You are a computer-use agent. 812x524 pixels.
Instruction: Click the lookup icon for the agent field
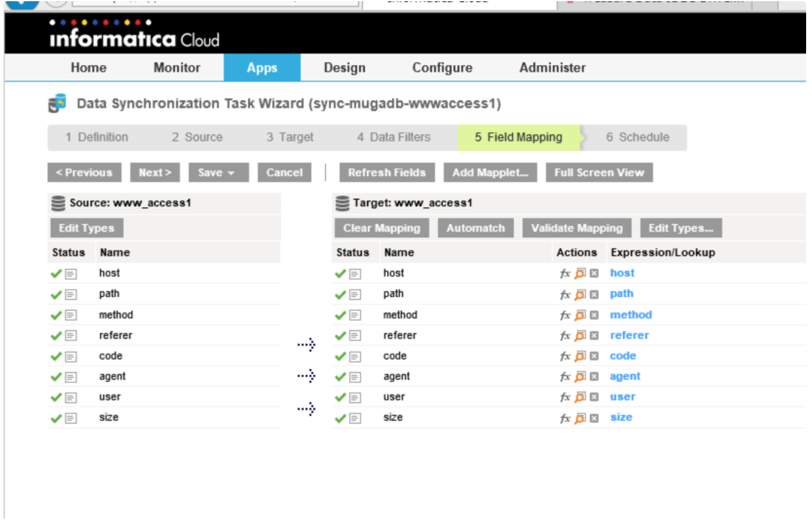click(580, 376)
